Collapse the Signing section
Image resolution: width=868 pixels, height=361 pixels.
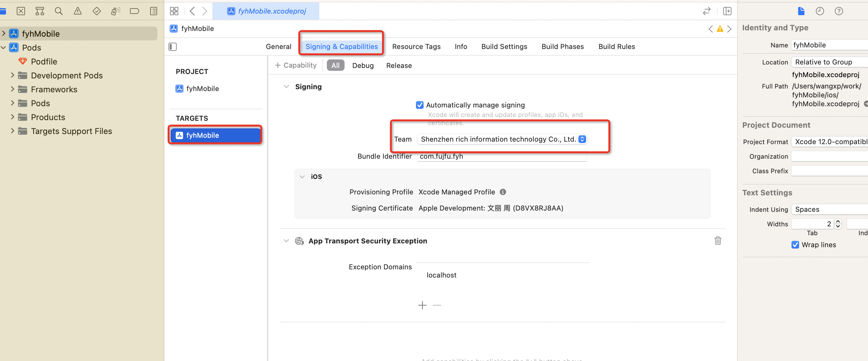tap(286, 87)
